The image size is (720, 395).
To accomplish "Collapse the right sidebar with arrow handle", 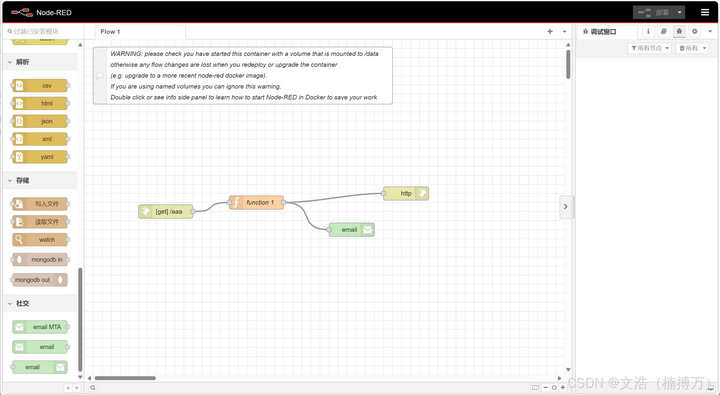I will [x=566, y=207].
